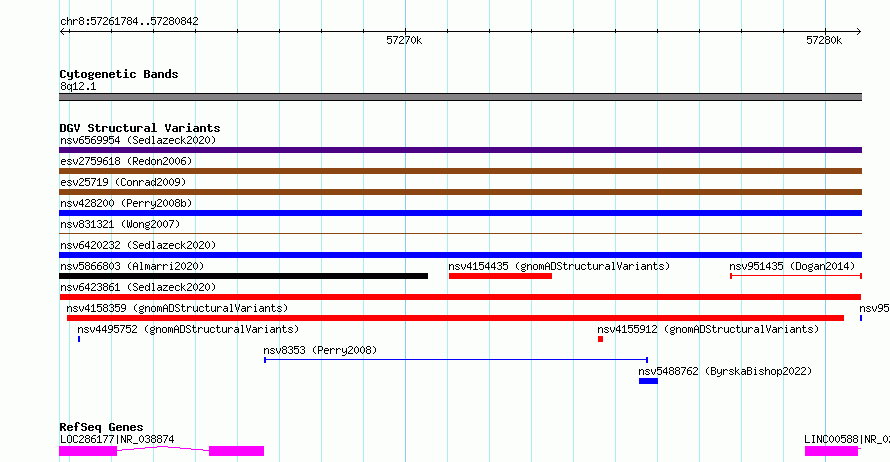This screenshot has width=890, height=462.
Task: Click the esv25719 (Conrad2009) label
Action: pos(123,182)
